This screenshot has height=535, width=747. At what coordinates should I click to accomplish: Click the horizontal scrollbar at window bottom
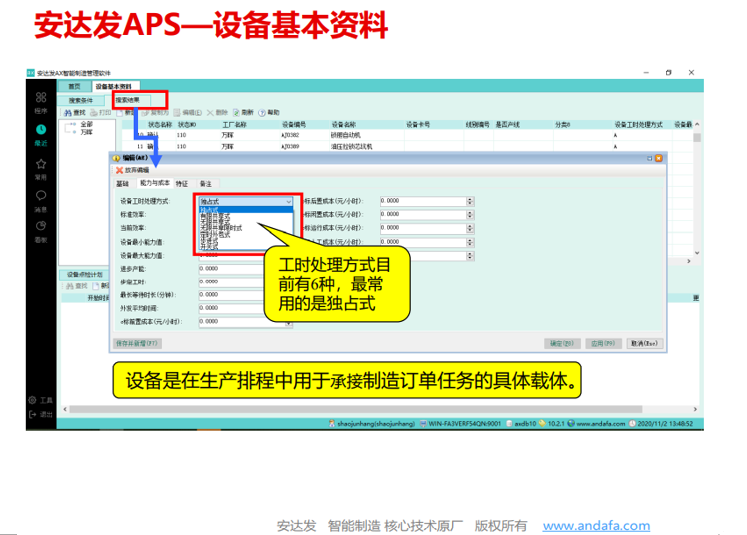pyautogui.click(x=356, y=409)
